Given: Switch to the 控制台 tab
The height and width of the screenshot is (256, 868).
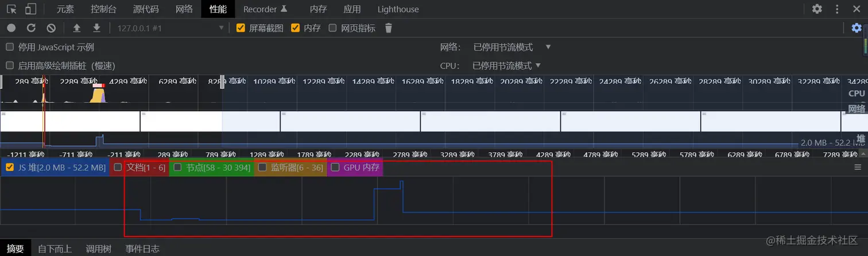Looking at the screenshot, I should [x=103, y=9].
